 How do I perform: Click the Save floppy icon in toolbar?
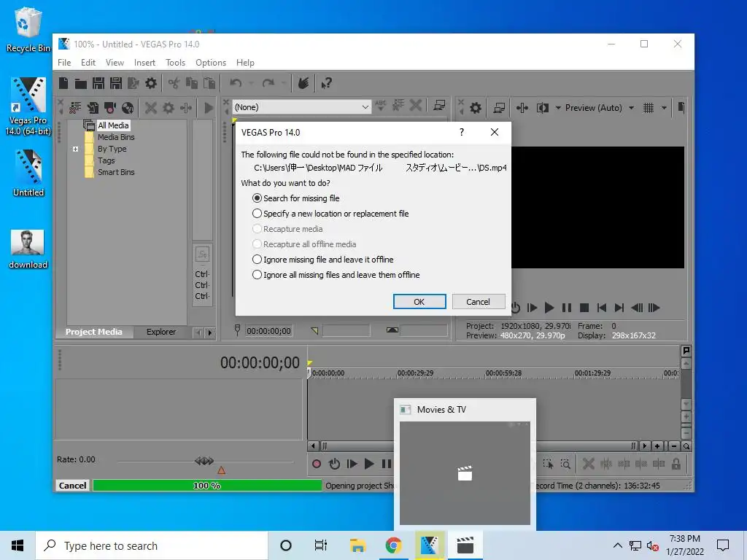click(98, 83)
